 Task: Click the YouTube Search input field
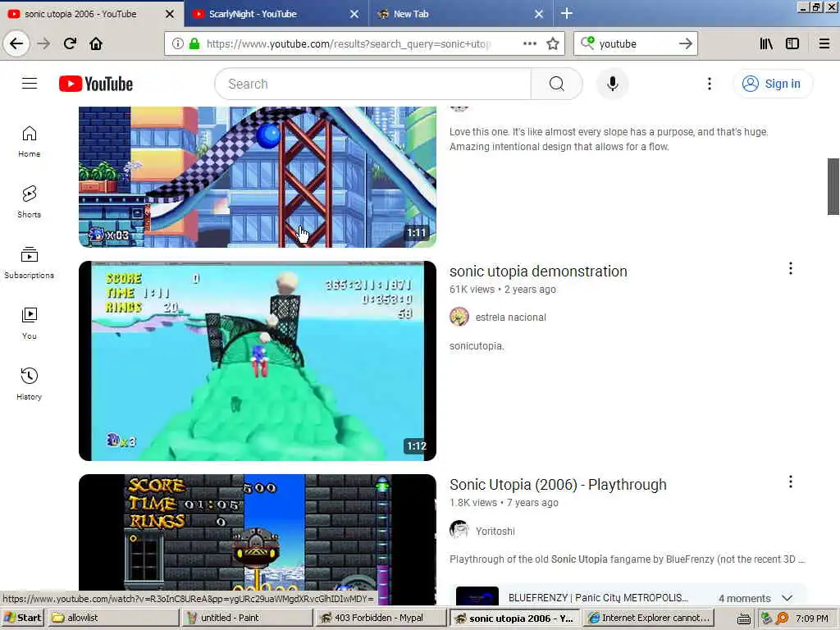click(x=373, y=84)
